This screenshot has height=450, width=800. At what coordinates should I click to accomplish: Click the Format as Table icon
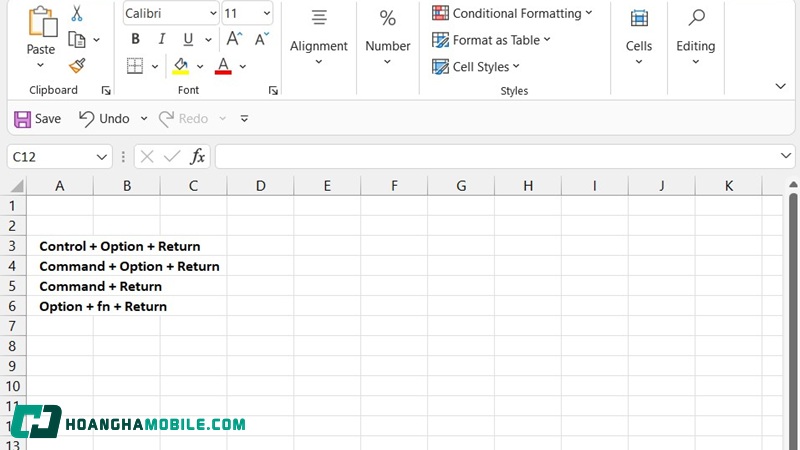tap(440, 40)
